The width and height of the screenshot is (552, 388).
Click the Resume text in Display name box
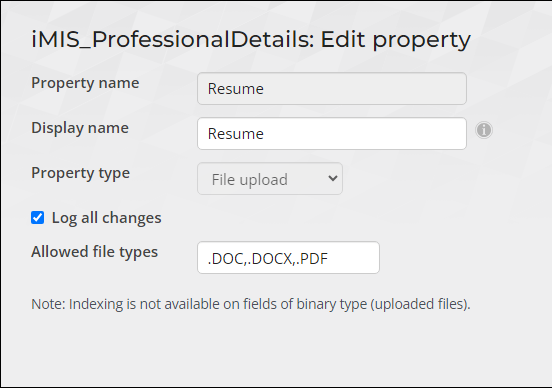point(236,134)
